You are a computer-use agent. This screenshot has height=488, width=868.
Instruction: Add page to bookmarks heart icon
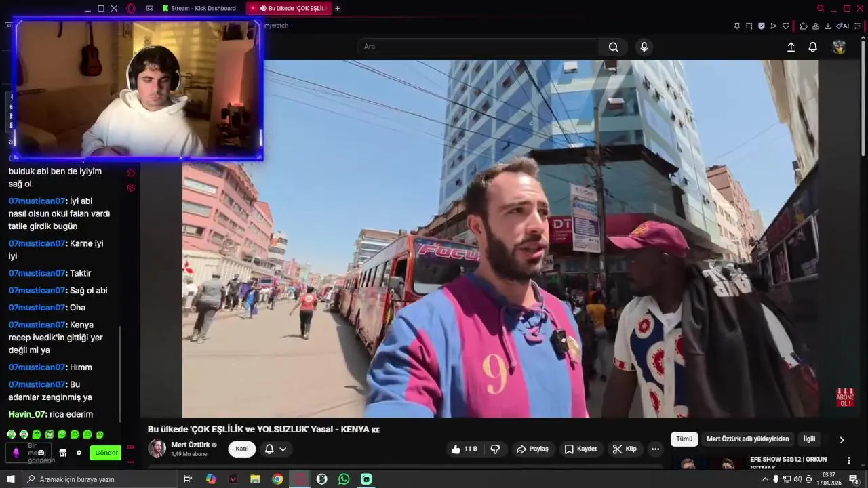click(786, 26)
